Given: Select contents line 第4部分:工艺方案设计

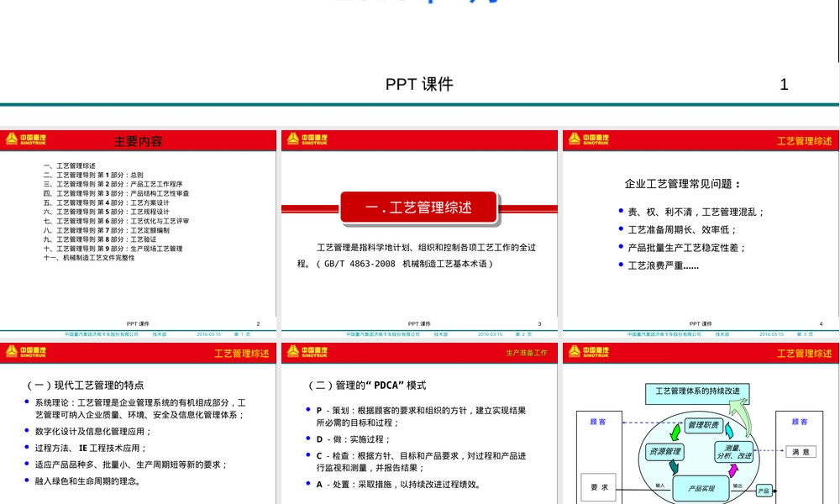Looking at the screenshot, I should [x=106, y=202].
